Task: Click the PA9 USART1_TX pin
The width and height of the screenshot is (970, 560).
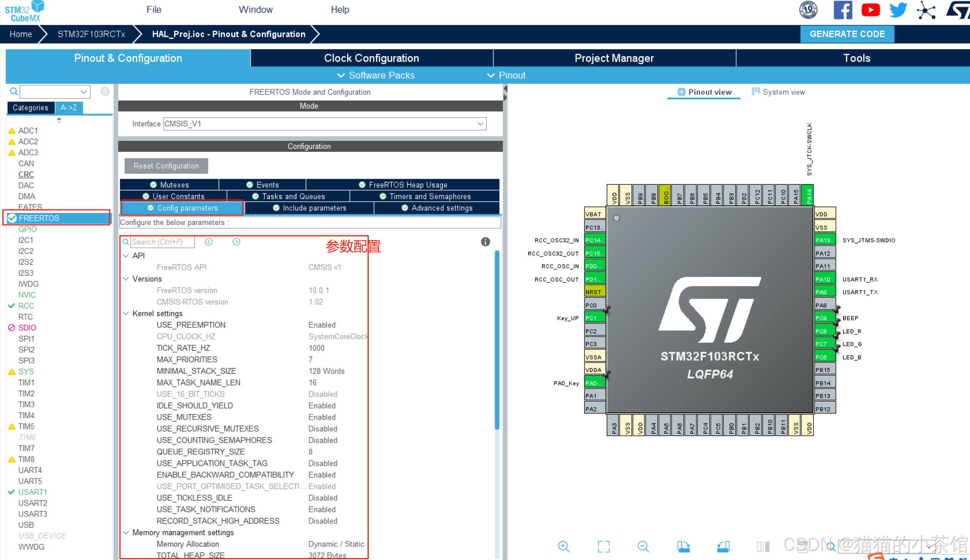Action: click(x=825, y=292)
